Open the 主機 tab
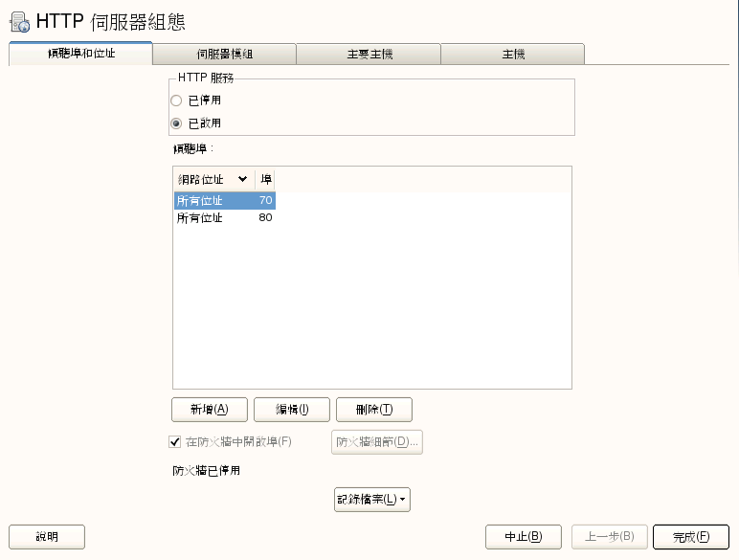 tap(512, 54)
